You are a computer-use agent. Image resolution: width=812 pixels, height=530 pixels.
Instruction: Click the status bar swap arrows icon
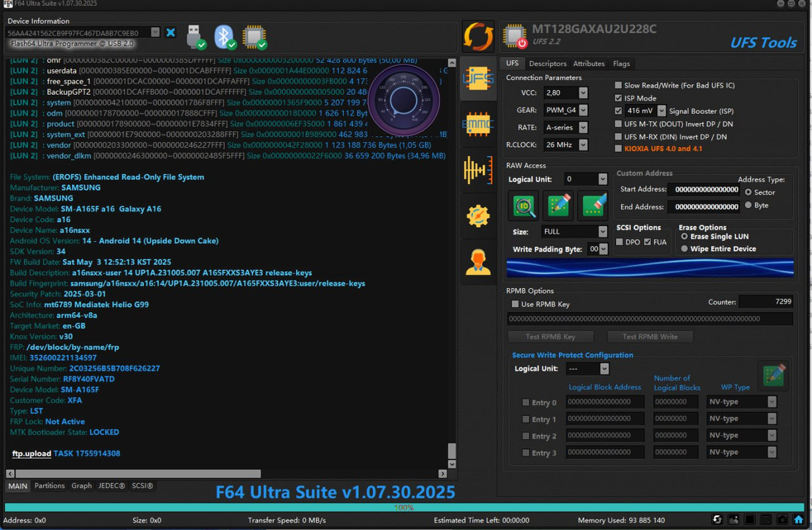tap(717, 520)
